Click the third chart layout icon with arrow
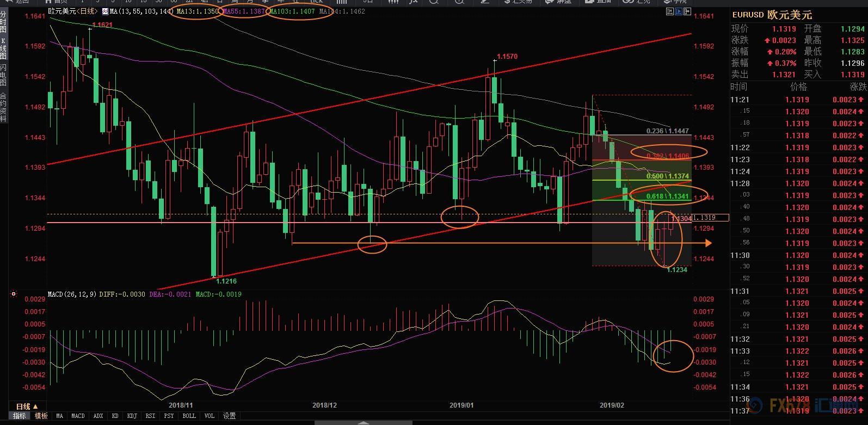 687,11
